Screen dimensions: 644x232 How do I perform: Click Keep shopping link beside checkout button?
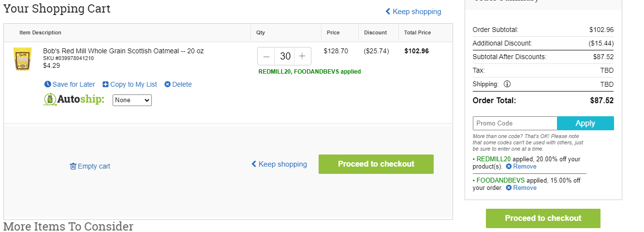279,164
